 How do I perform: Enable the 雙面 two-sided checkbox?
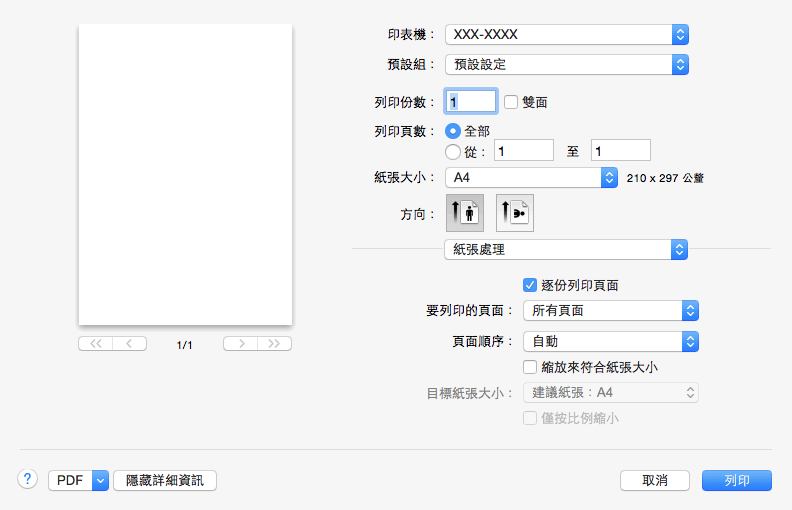511,103
